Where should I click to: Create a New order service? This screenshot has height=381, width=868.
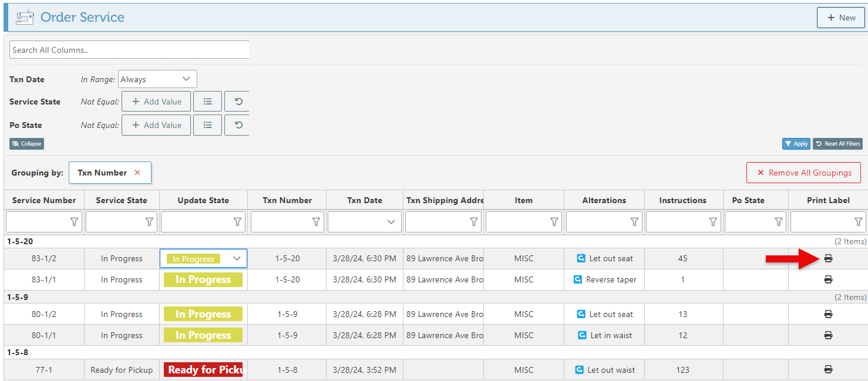[840, 18]
